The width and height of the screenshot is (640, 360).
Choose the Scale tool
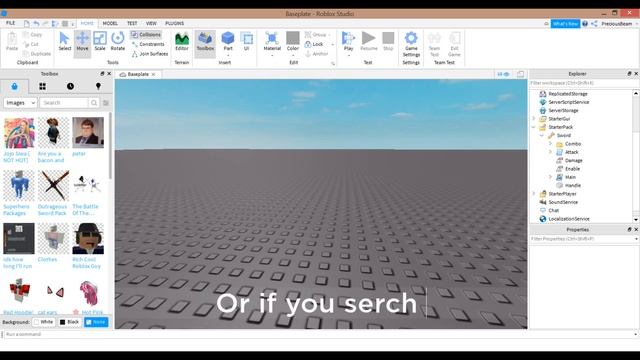click(x=100, y=42)
